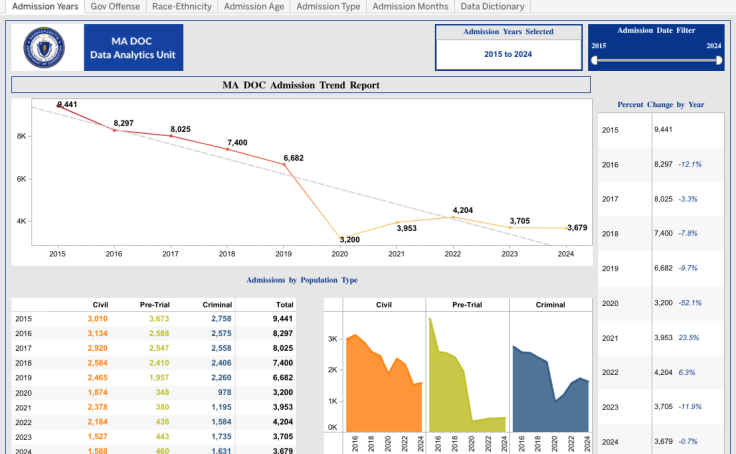The width and height of the screenshot is (736, 454).
Task: Select the Admission Type tab
Action: pyautogui.click(x=328, y=6)
